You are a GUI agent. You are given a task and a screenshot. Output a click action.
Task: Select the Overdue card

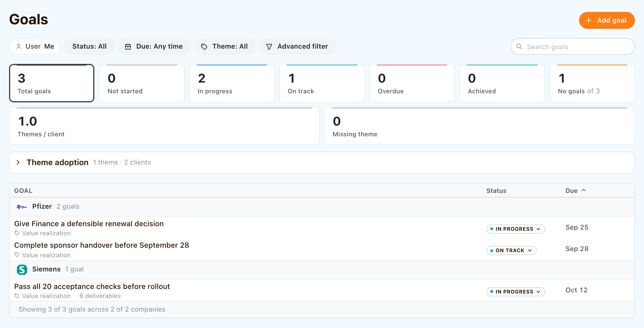click(412, 83)
